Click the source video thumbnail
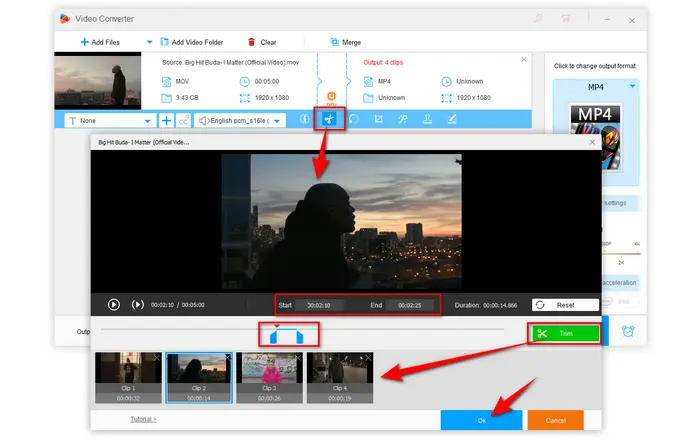700x440 pixels. click(x=98, y=81)
